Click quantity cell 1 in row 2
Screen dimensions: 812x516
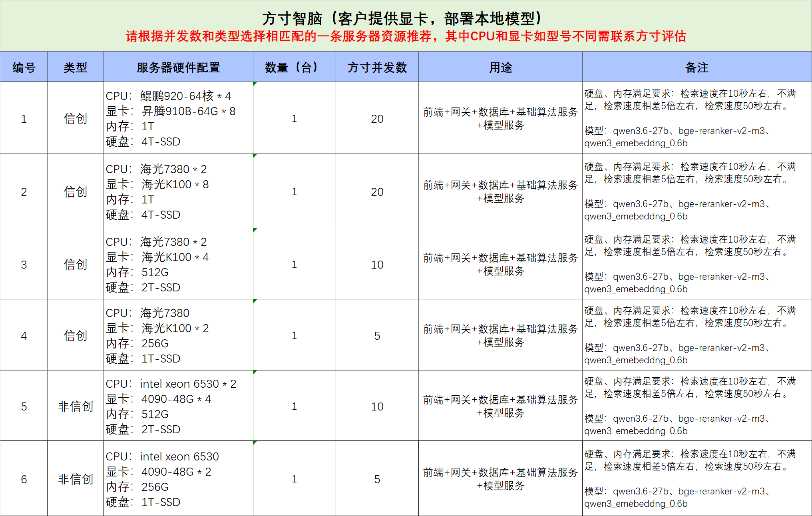tap(295, 191)
